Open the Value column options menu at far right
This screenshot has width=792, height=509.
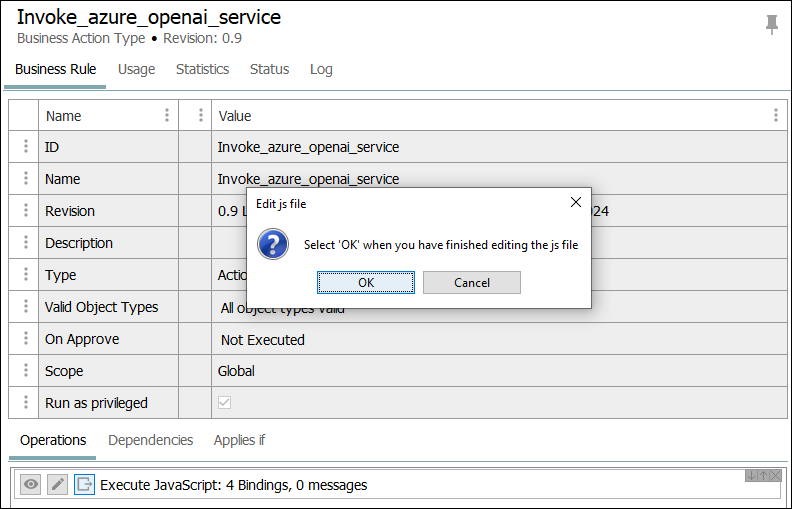[775, 116]
